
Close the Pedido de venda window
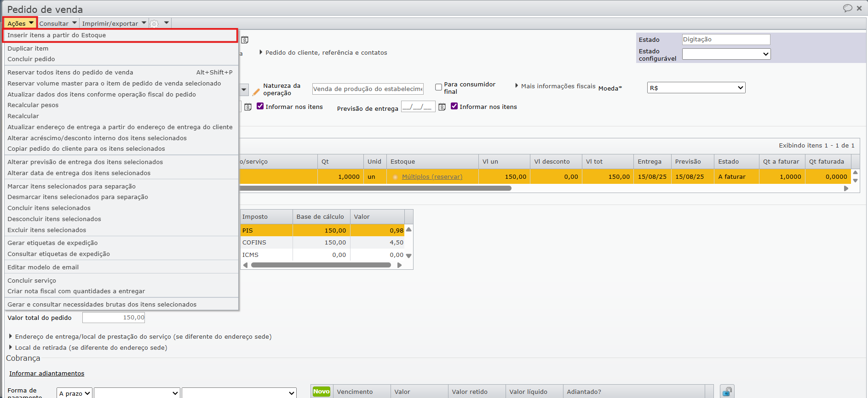pyautogui.click(x=859, y=8)
